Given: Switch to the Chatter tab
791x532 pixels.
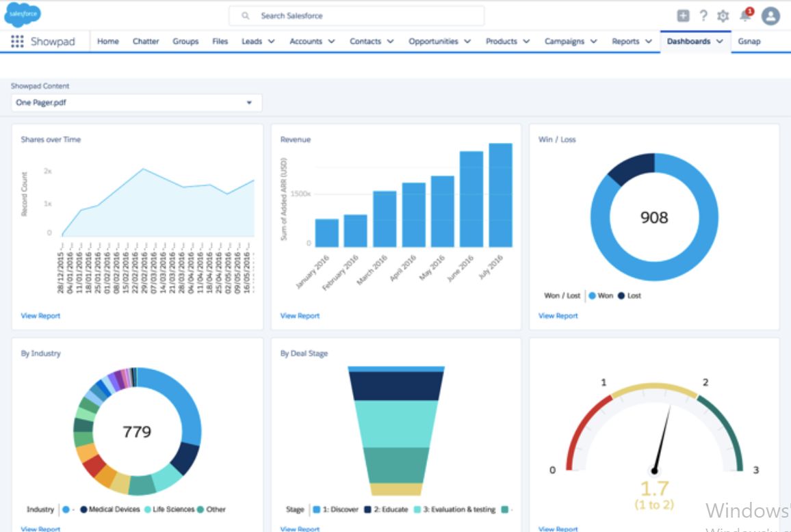Looking at the screenshot, I should pos(146,41).
